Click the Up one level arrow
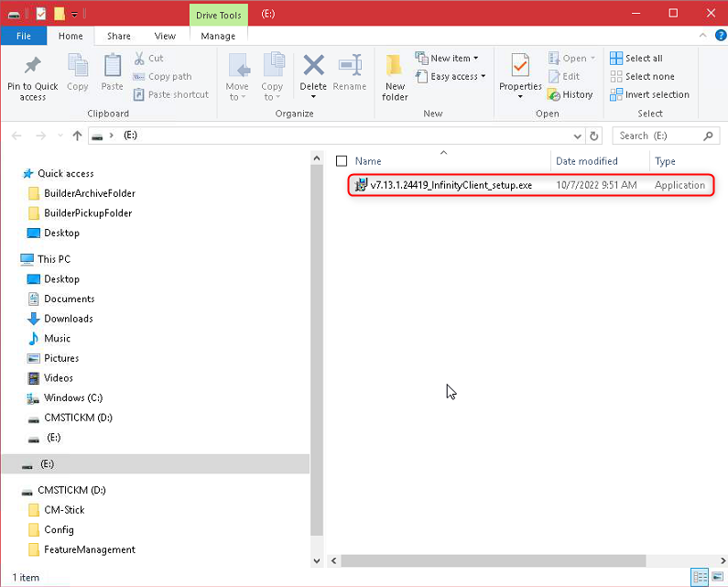This screenshot has height=587, width=728. 77,136
